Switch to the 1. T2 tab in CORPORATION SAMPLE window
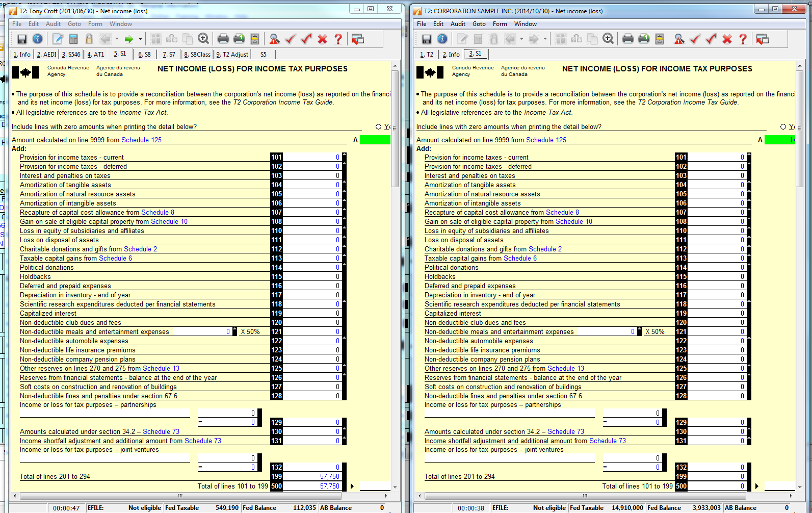The height and width of the screenshot is (513, 812). click(x=427, y=55)
